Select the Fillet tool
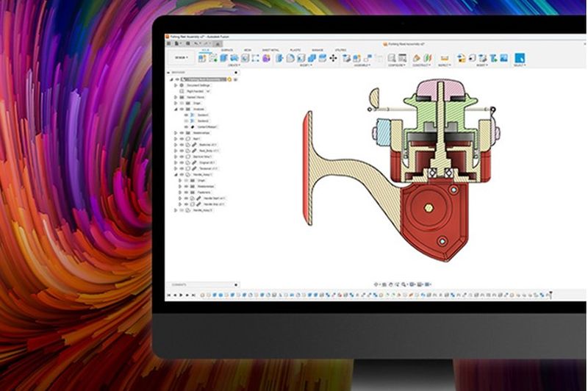Viewport: 588px width, 391px height. 290,58
